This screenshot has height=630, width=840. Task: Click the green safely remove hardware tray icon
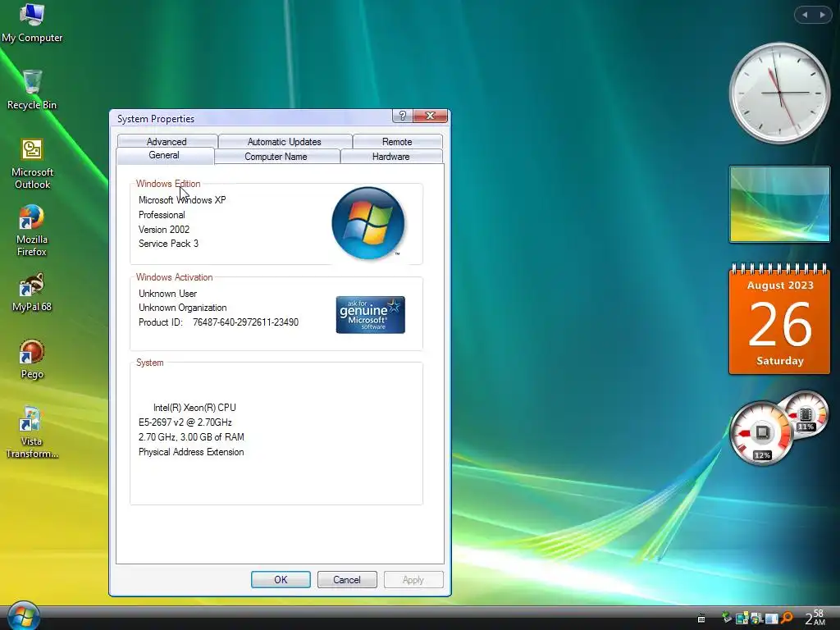pos(727,618)
